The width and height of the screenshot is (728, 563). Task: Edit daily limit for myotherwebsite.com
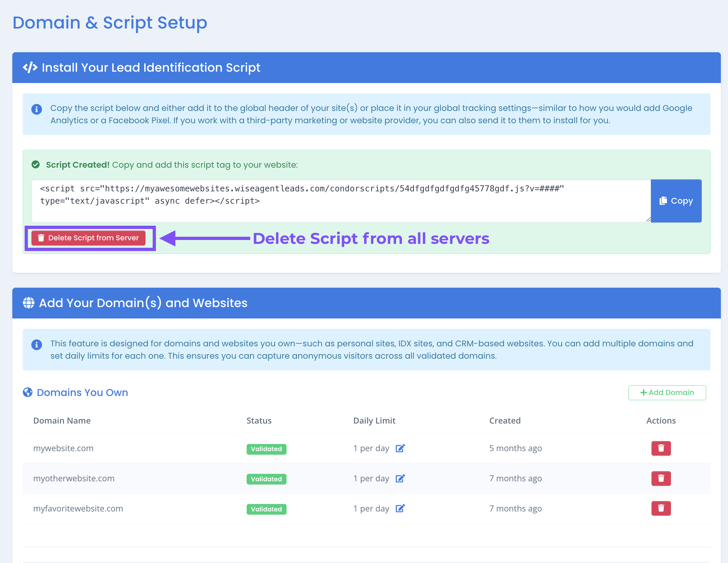pyautogui.click(x=400, y=478)
